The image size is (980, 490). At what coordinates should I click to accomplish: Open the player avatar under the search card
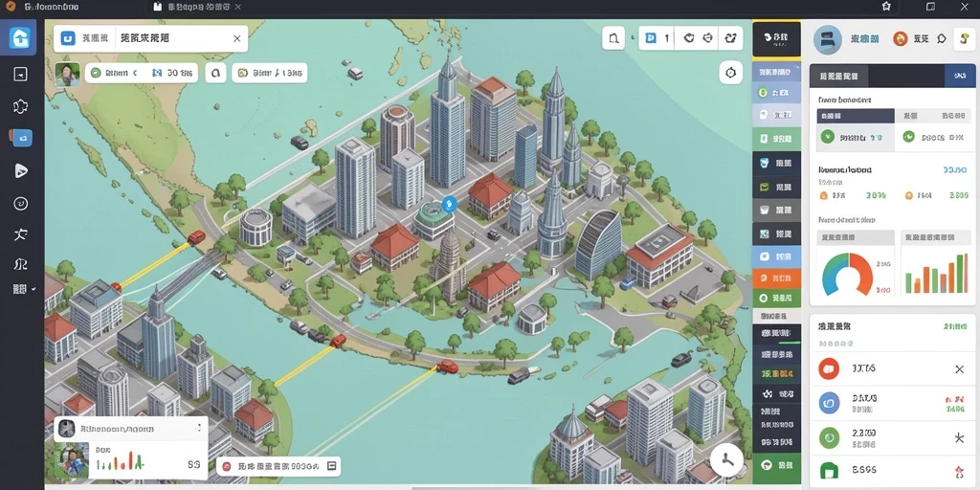pos(67,74)
